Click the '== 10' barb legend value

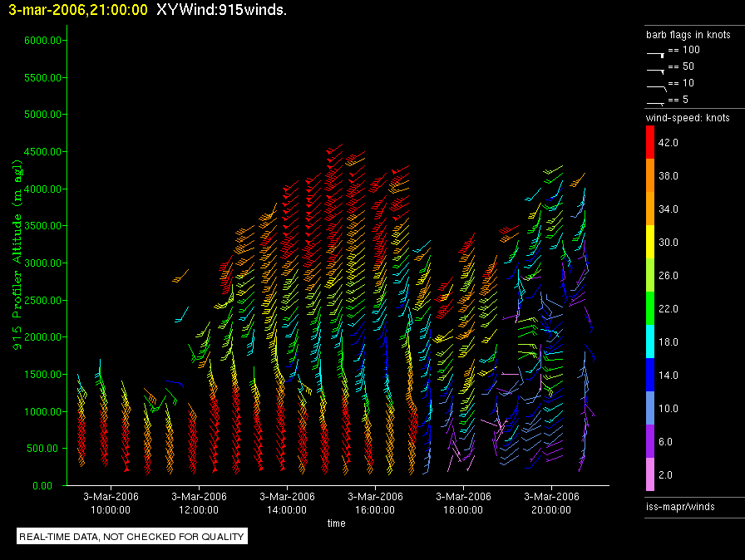tap(681, 83)
